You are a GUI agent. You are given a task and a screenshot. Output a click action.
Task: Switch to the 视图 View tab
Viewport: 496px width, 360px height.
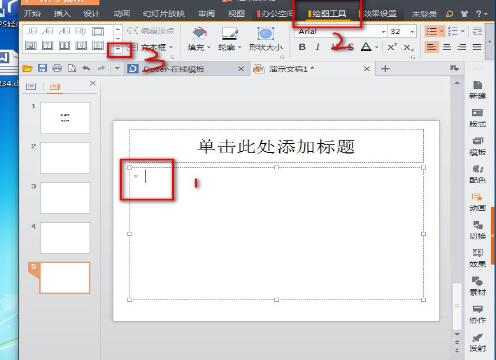point(236,14)
